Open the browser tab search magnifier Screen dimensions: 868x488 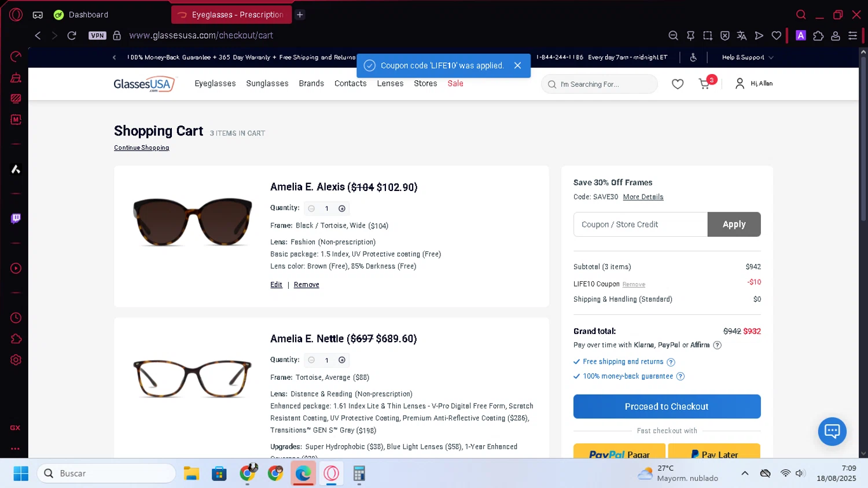801,14
